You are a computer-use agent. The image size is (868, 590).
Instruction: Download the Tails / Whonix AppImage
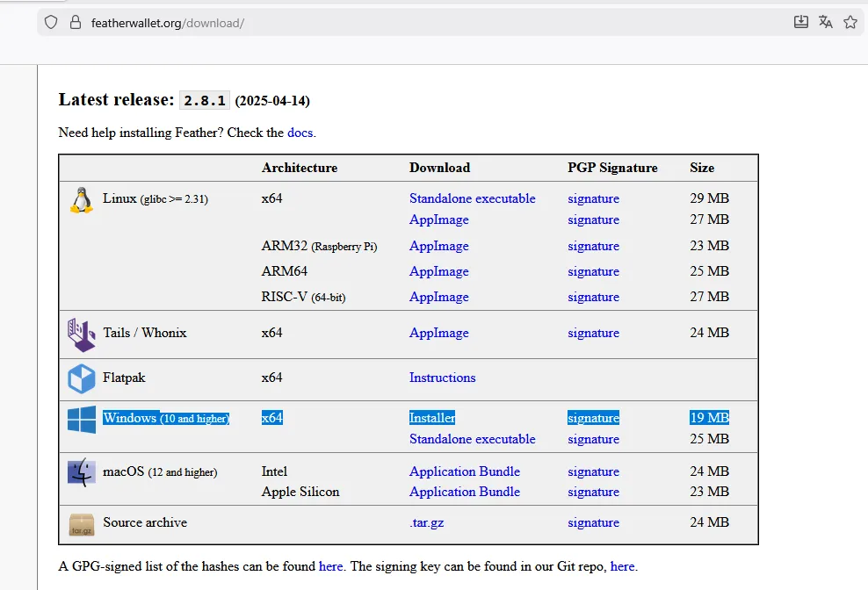pyautogui.click(x=439, y=333)
